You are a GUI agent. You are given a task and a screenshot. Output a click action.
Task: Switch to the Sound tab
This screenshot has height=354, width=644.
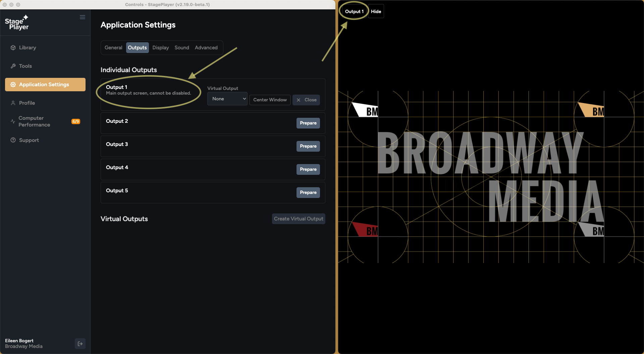182,48
